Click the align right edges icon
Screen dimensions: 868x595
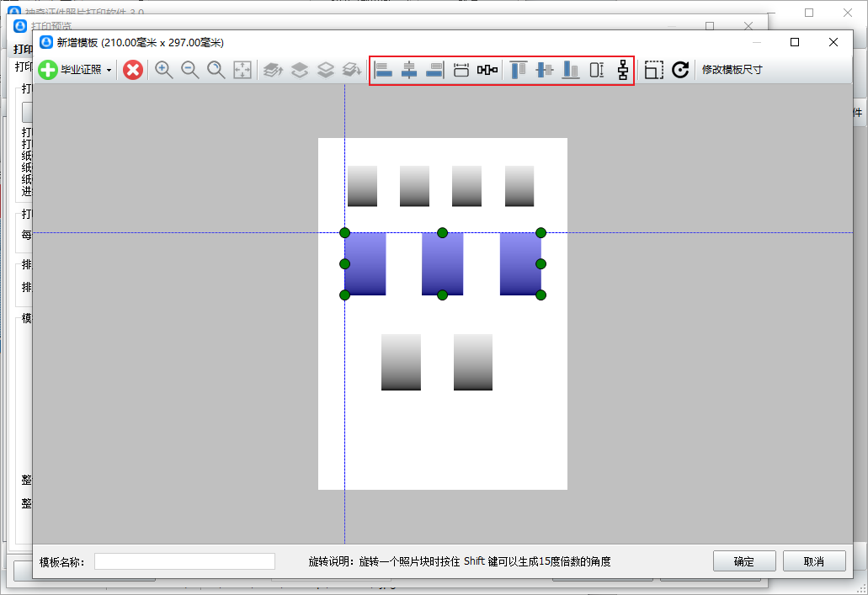point(434,70)
